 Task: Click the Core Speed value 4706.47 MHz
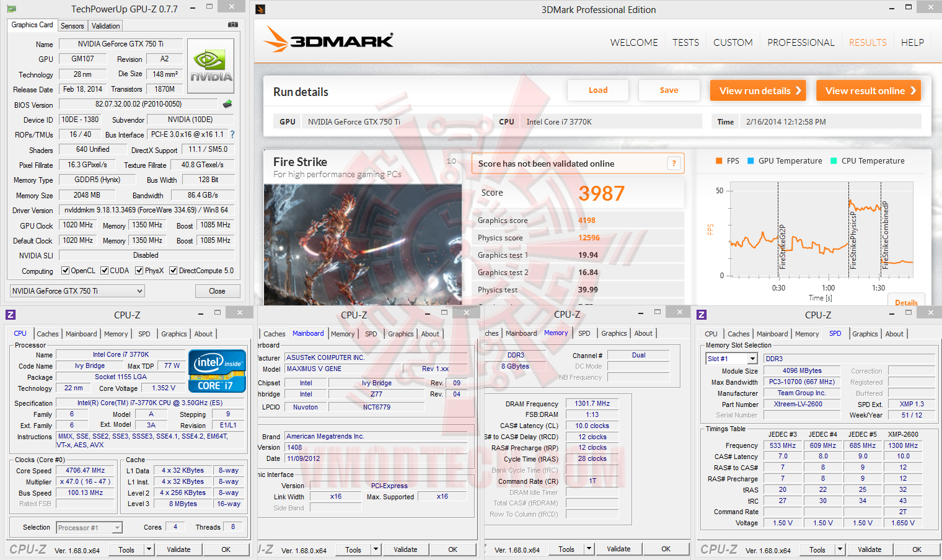86,470
